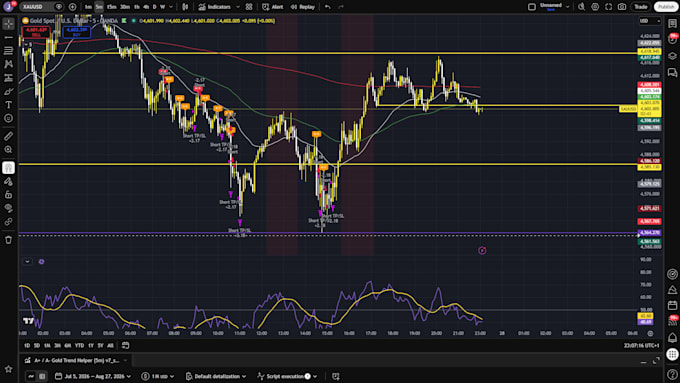Viewport: 680px width, 383px height.
Task: Take a snapshot with the camera icon
Action: click(622, 7)
